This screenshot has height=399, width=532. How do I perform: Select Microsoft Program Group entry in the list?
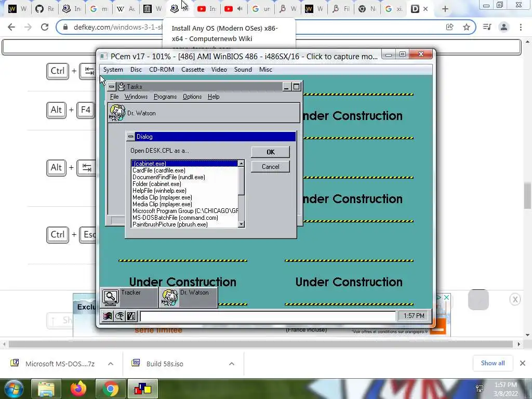coord(184,211)
